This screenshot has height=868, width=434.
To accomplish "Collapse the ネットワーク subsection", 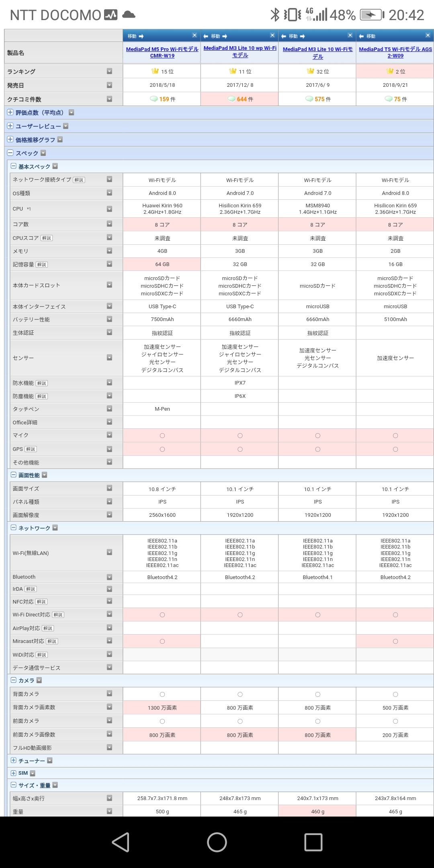I will (13, 528).
